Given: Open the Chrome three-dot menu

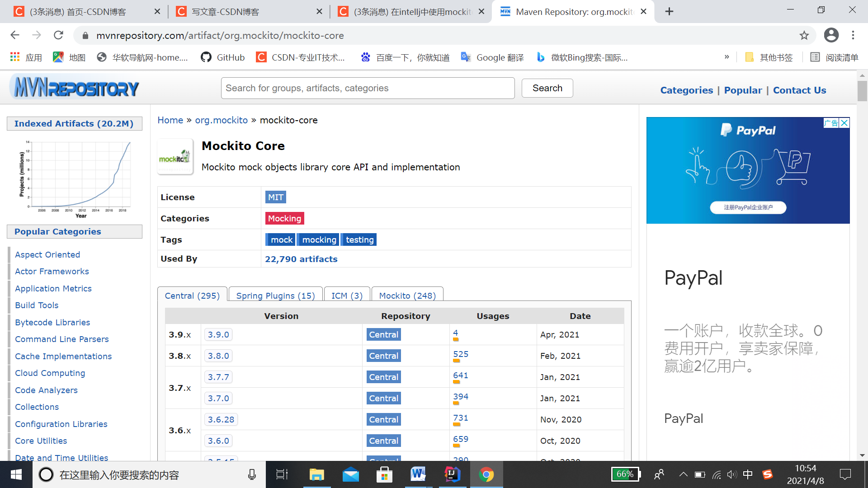Looking at the screenshot, I should tap(853, 35).
